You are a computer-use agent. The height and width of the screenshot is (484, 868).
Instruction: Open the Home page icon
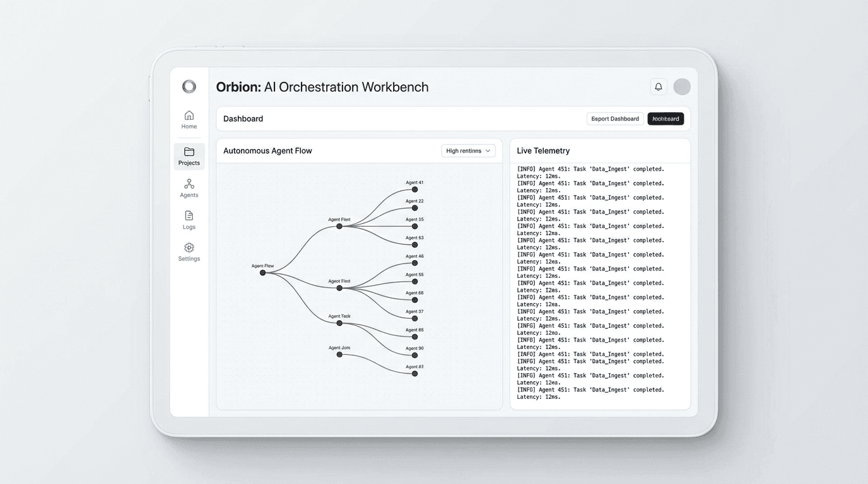(x=189, y=115)
